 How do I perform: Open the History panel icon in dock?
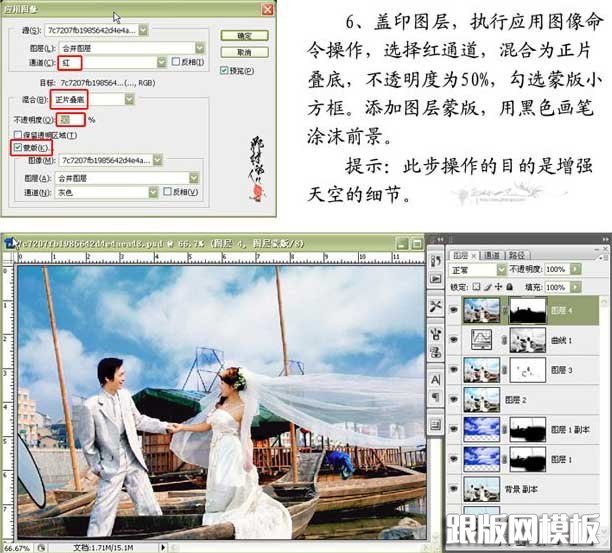point(435,261)
